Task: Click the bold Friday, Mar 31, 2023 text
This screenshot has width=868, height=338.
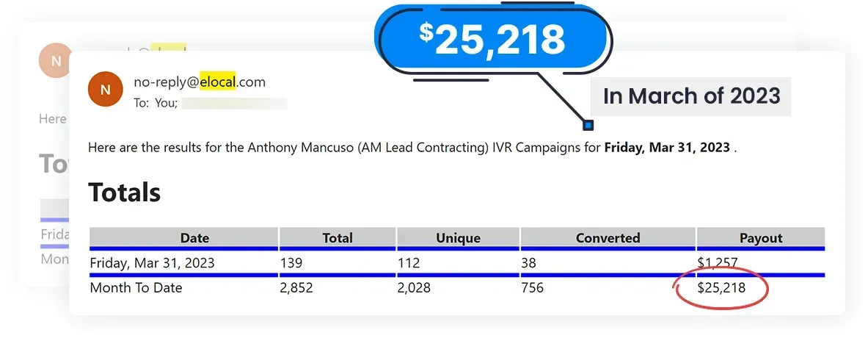Action: (x=666, y=148)
